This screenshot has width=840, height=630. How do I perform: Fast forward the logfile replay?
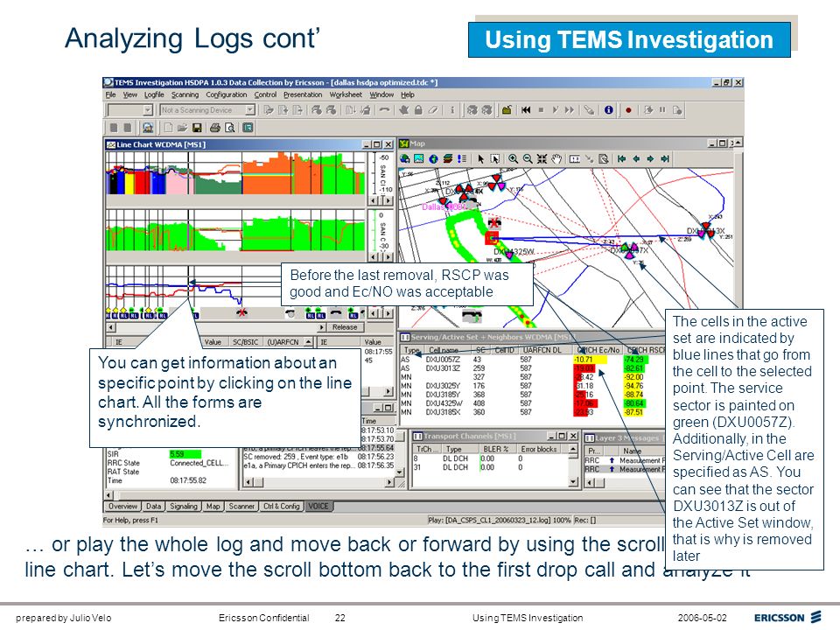click(x=570, y=110)
